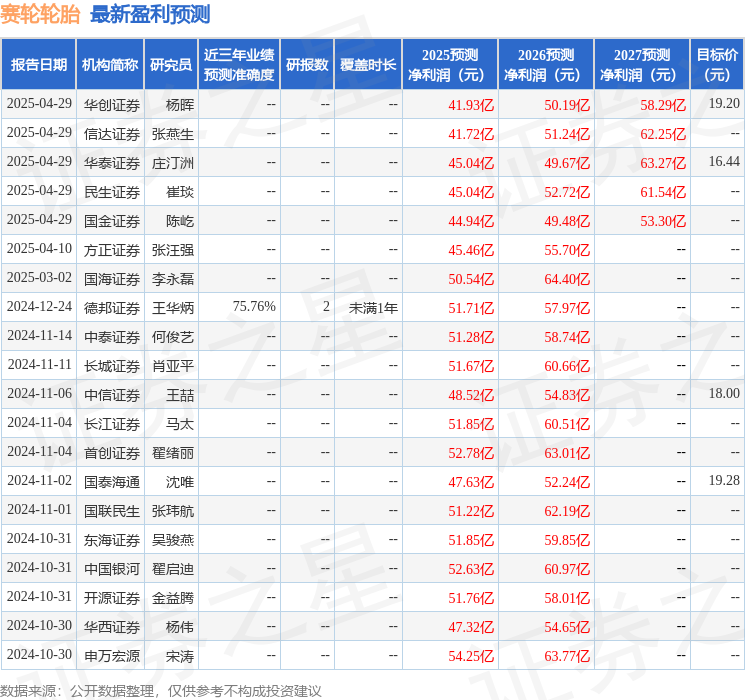Click the 2025-04-10 report date

coord(39,248)
